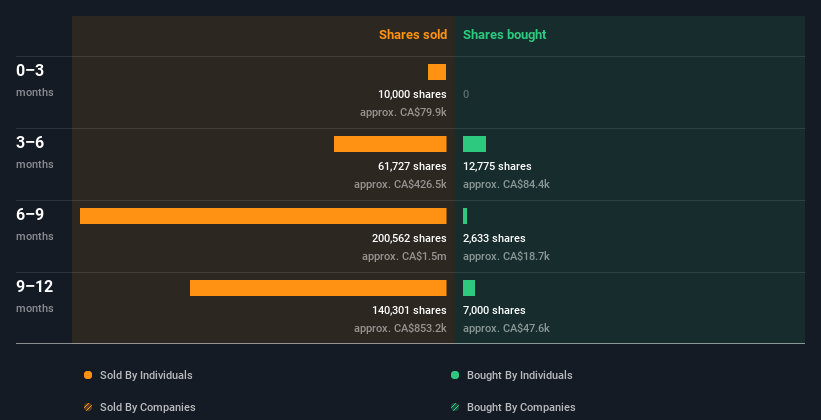
Task: Click the green 9–12 months bought bar
Action: pyautogui.click(x=469, y=288)
